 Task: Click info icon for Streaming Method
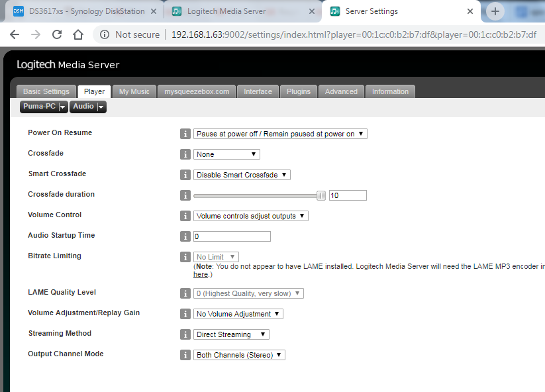pos(185,334)
